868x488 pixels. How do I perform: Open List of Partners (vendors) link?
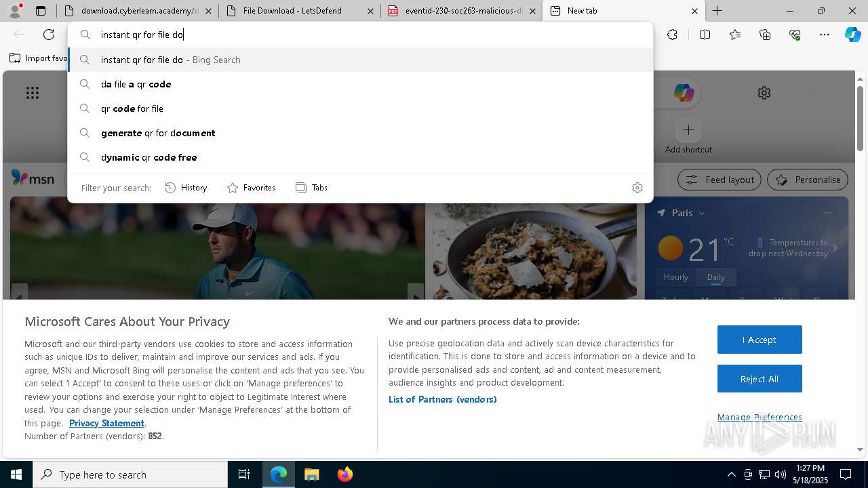point(443,399)
